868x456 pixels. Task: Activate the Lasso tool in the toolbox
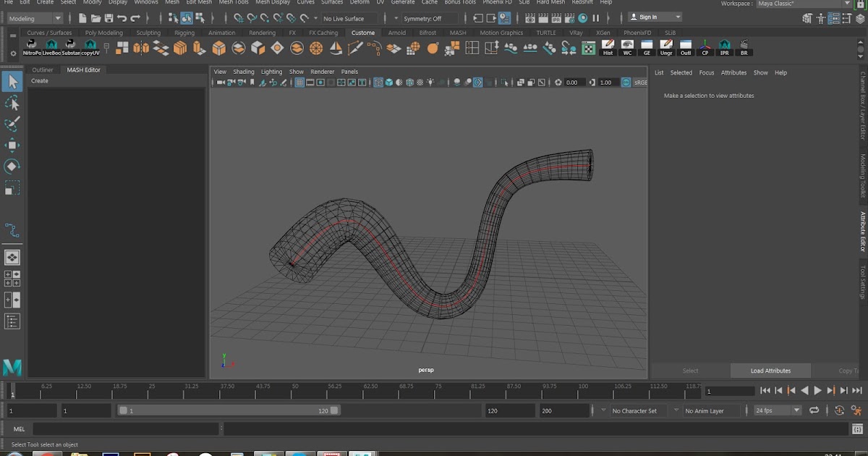[12, 103]
